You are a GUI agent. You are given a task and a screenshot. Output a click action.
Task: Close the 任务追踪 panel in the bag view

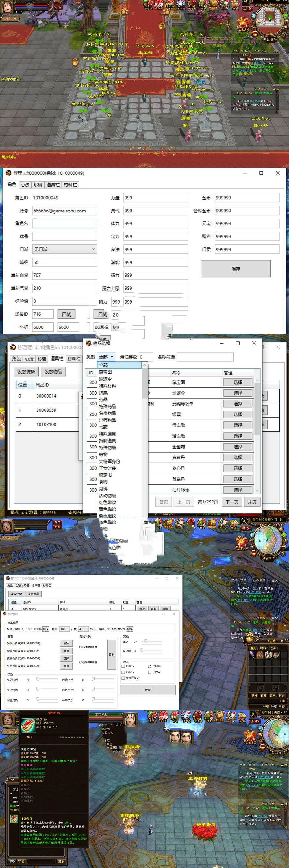[x=277, y=581]
